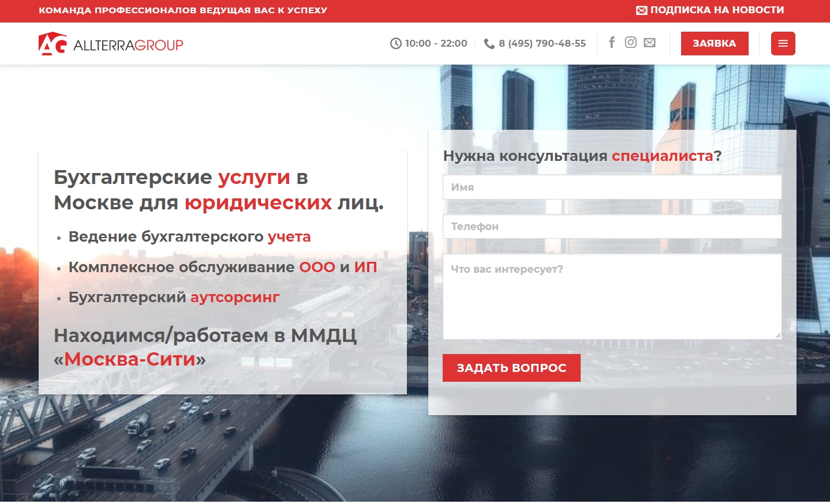Screen dimensions: 830x504
Task: Focus the Имя input field
Action: click(612, 187)
